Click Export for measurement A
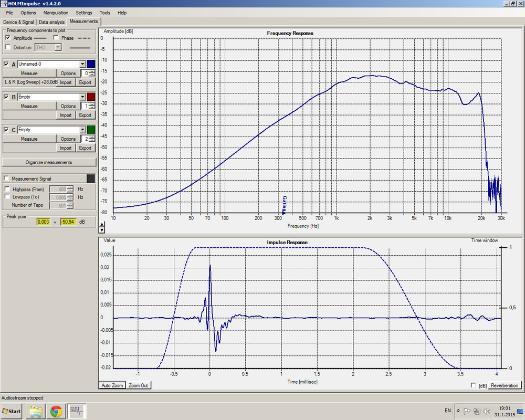The width and height of the screenshot is (525, 420). [x=85, y=82]
